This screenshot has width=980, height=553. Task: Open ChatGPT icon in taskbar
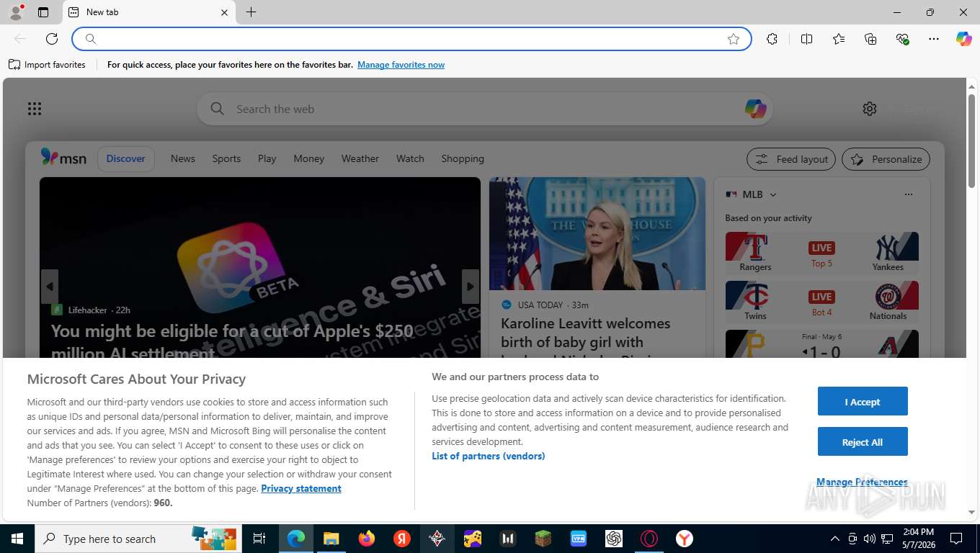pos(614,539)
